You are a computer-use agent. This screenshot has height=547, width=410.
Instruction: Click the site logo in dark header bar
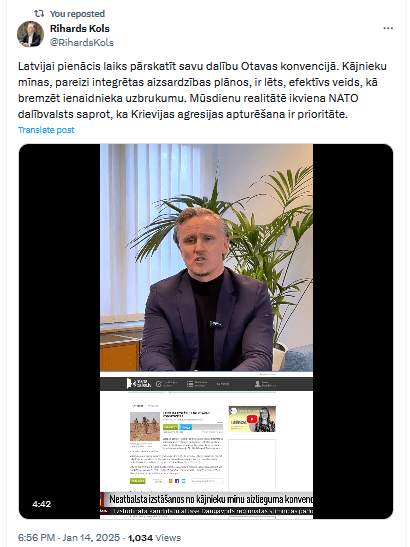click(x=139, y=383)
